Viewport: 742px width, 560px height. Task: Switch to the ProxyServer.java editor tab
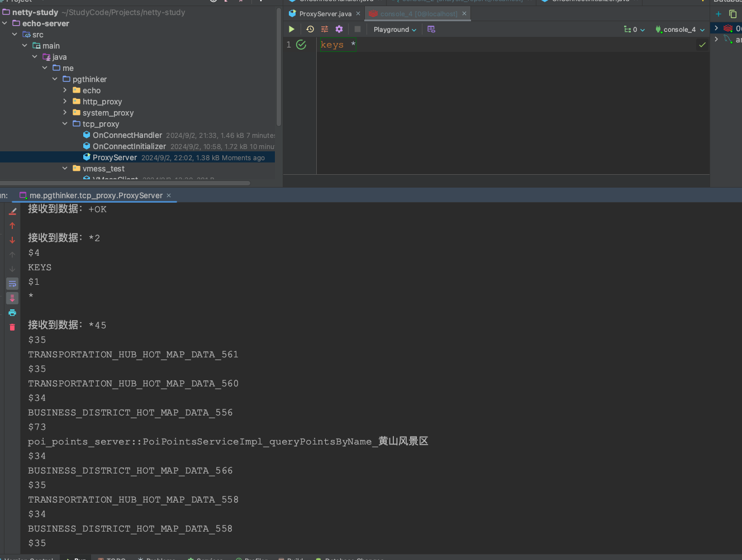click(325, 14)
